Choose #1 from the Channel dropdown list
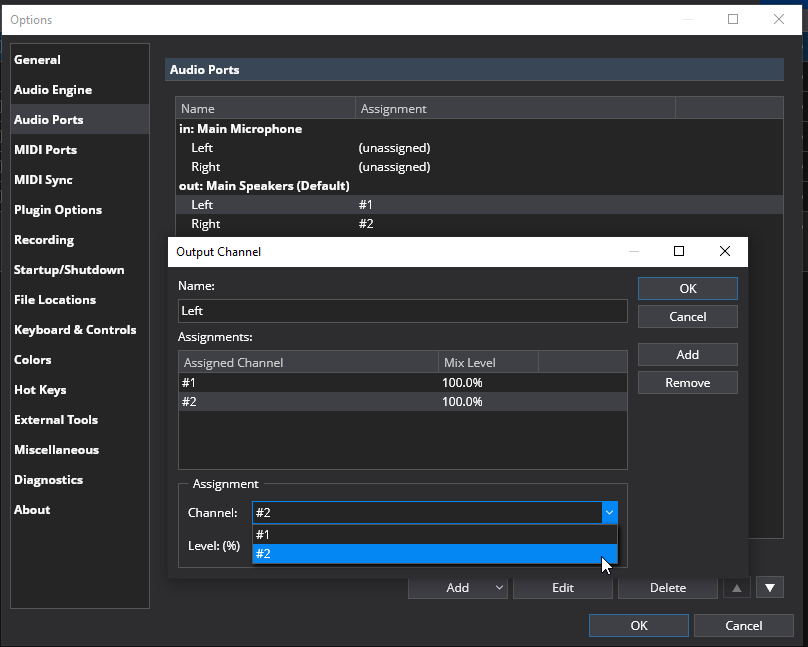The height and width of the screenshot is (647, 808). pos(434,535)
